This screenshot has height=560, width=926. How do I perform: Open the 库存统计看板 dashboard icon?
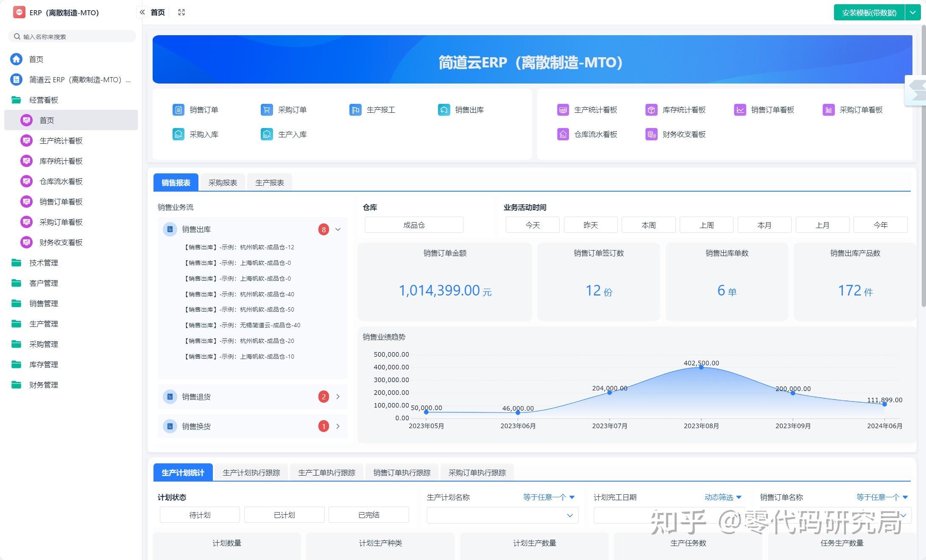pos(650,109)
